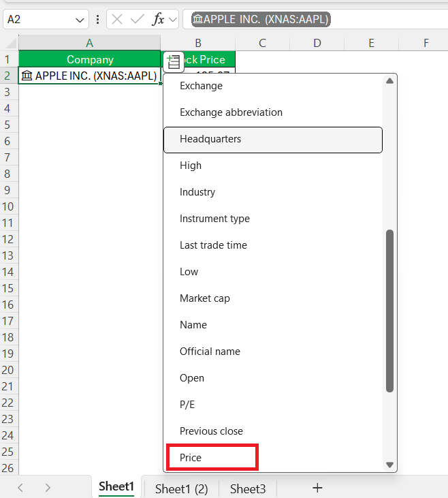
Task: Select the Industry field
Action: [x=273, y=192]
